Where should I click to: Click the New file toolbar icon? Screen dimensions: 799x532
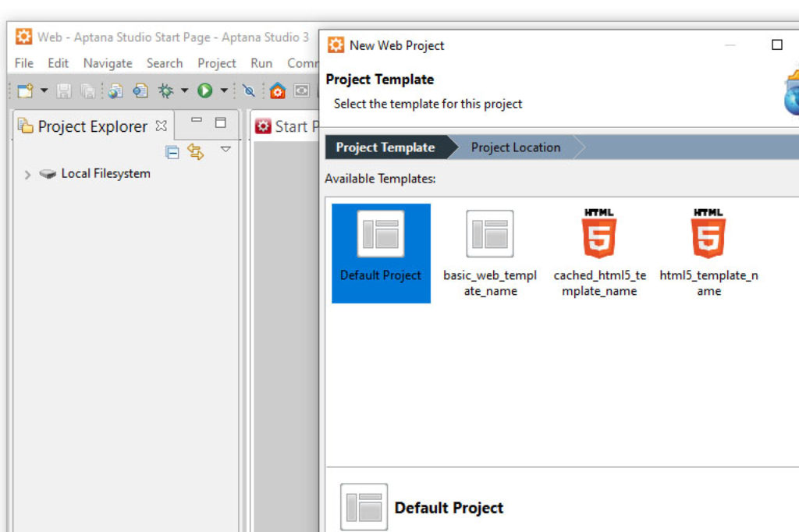24,91
